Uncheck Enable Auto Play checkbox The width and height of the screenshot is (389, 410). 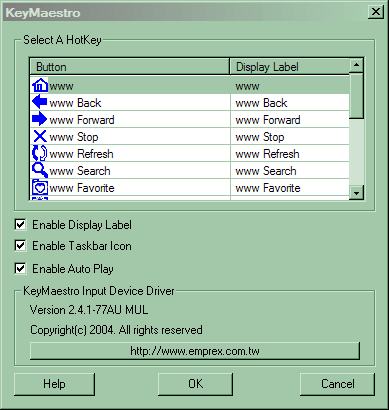pyautogui.click(x=20, y=268)
